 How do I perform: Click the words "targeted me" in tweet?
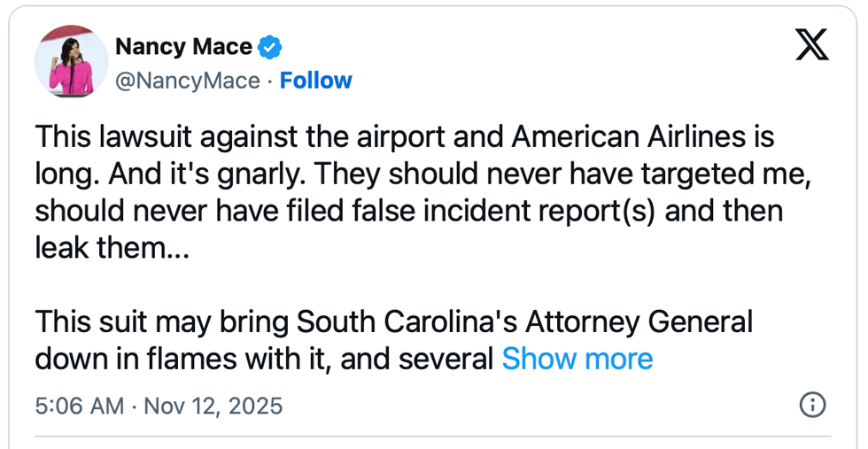(738, 174)
